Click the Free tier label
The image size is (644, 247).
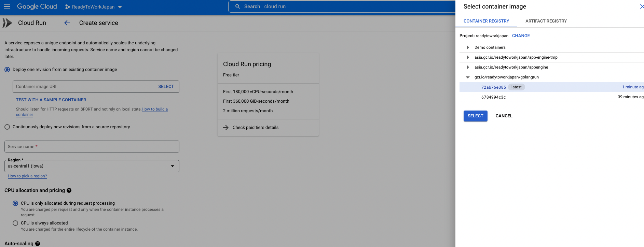coord(231,75)
